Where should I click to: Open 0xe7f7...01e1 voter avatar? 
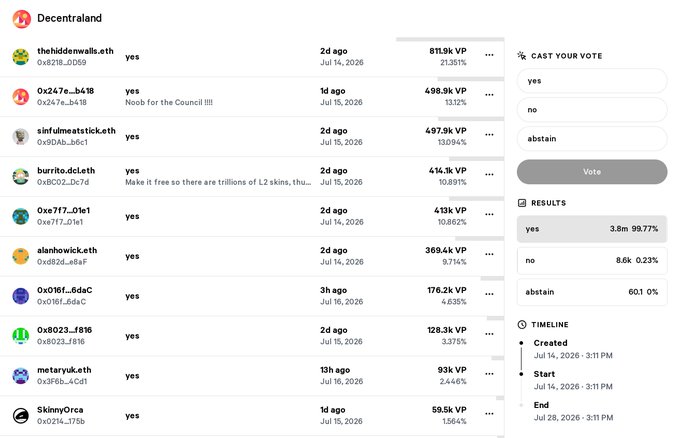click(x=20, y=216)
